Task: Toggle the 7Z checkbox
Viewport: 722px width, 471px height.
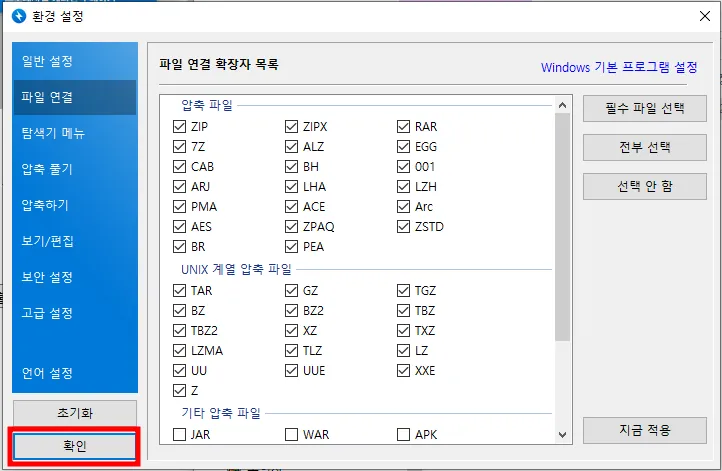Action: 179,146
